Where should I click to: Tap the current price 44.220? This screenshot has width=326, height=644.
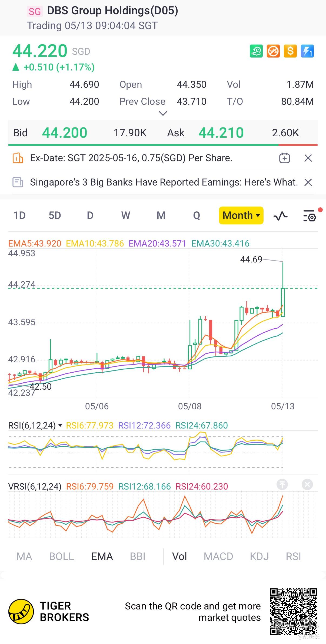click(40, 51)
